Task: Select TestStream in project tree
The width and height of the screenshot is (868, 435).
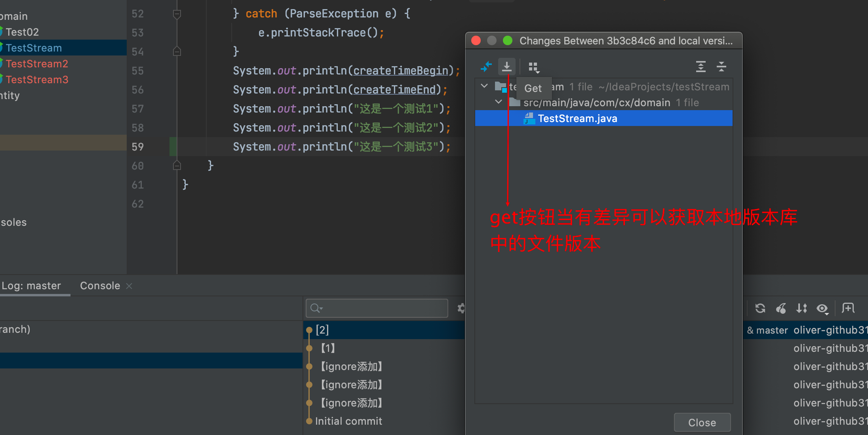Action: (x=34, y=48)
